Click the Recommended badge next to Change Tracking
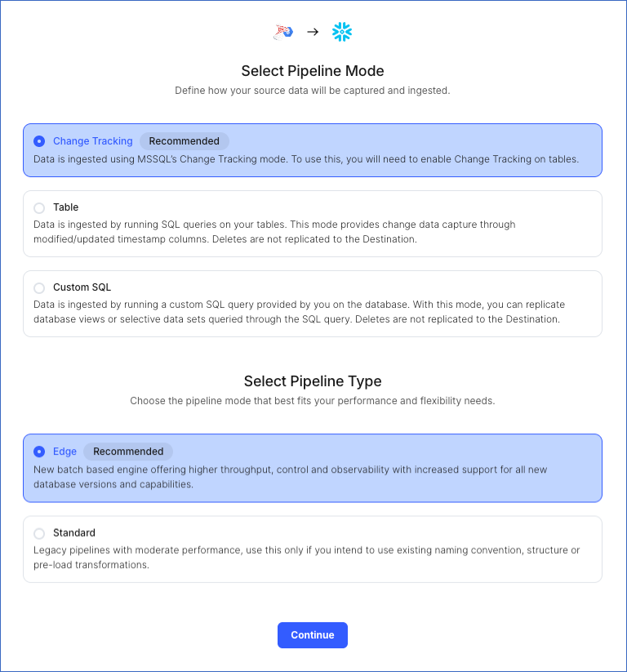Screen dimensions: 627x672 pos(184,140)
